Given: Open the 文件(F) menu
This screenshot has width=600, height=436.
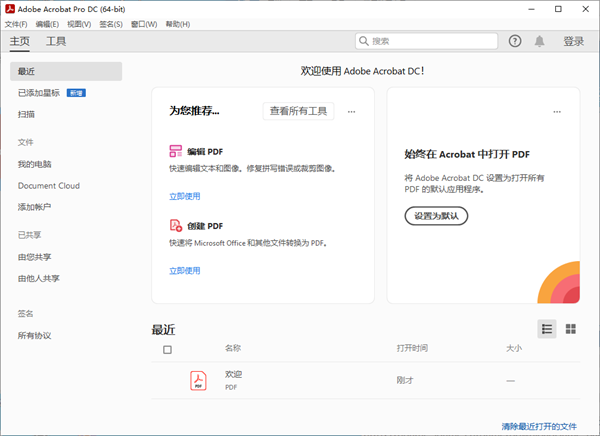Looking at the screenshot, I should point(16,24).
